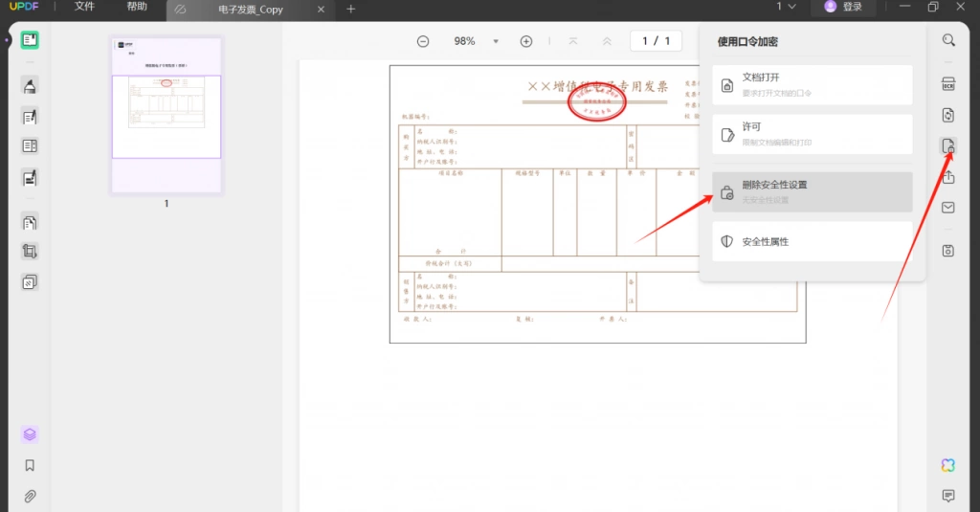Select the Comment highlighter tool
The image size is (980, 512).
pos(30,85)
